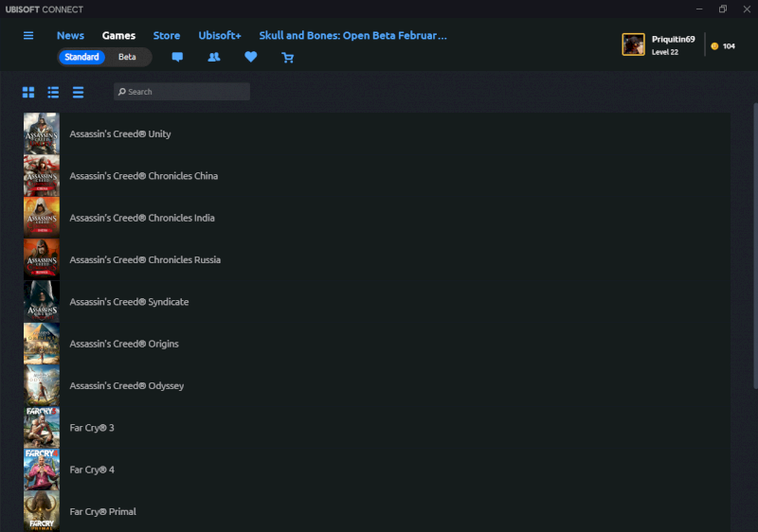758x532 pixels.
Task: Open Assassin's Creed Chronicles Russia cover
Action: (42, 259)
